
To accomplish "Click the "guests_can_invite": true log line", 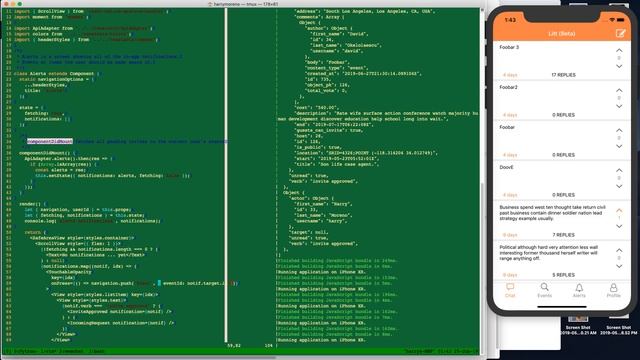I will [328, 130].
